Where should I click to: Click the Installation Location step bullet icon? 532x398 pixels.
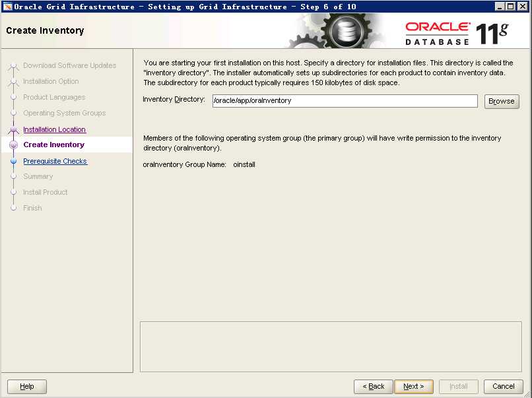[x=14, y=129]
